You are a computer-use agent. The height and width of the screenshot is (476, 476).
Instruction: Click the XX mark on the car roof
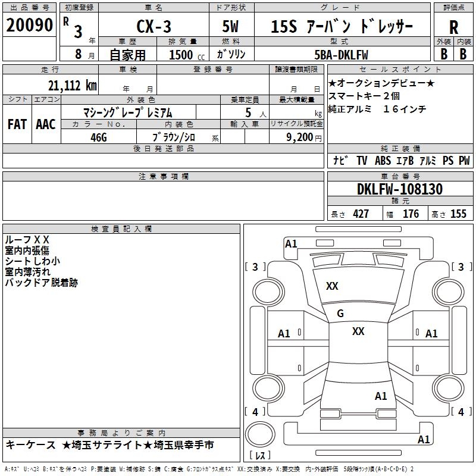point(358,331)
